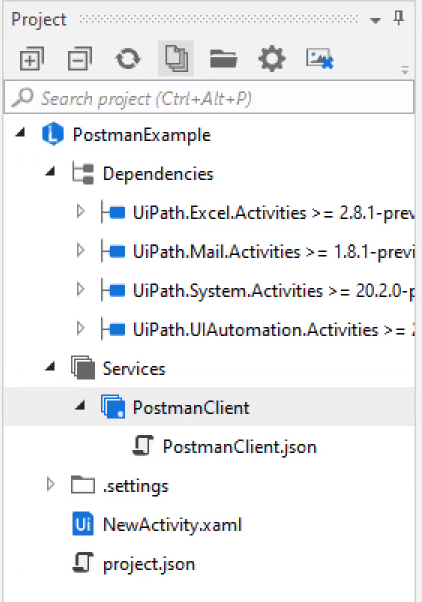Open the project folder in File Explorer

tap(223, 59)
